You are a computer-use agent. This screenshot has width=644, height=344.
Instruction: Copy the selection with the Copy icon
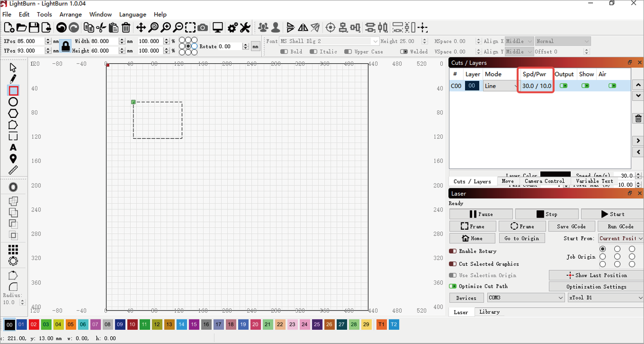click(x=89, y=28)
